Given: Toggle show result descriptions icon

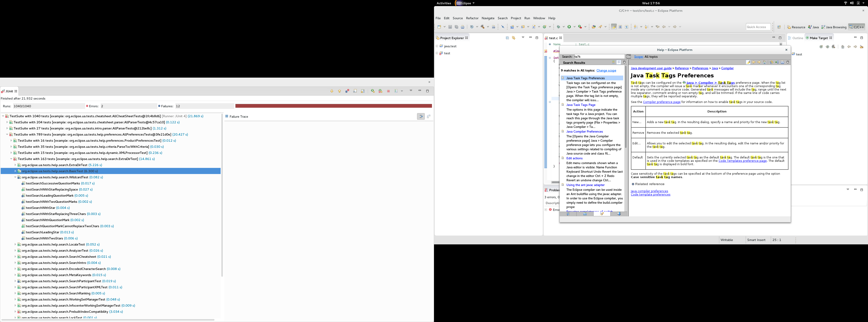Looking at the screenshot, I should 619,62.
